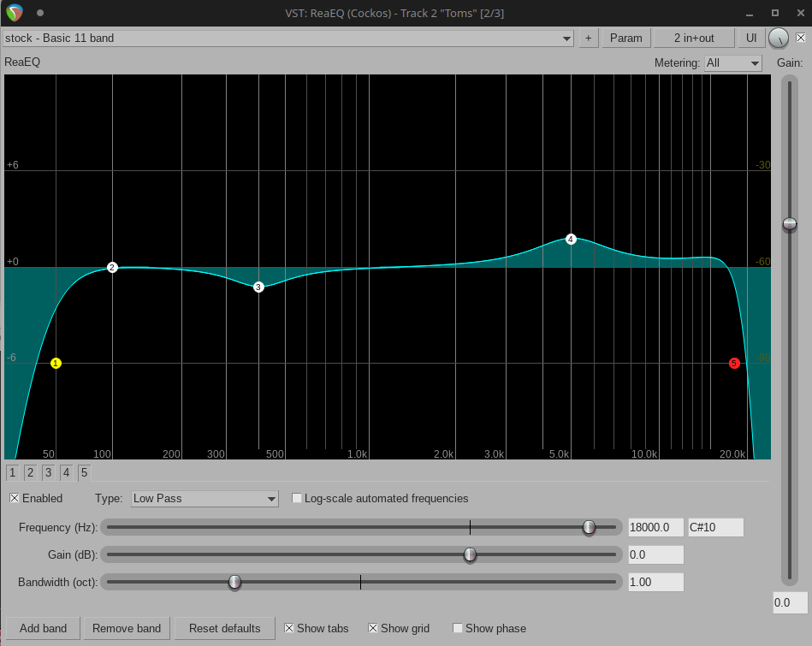Switch to band tab 3
The image size is (812, 646).
[x=48, y=472]
